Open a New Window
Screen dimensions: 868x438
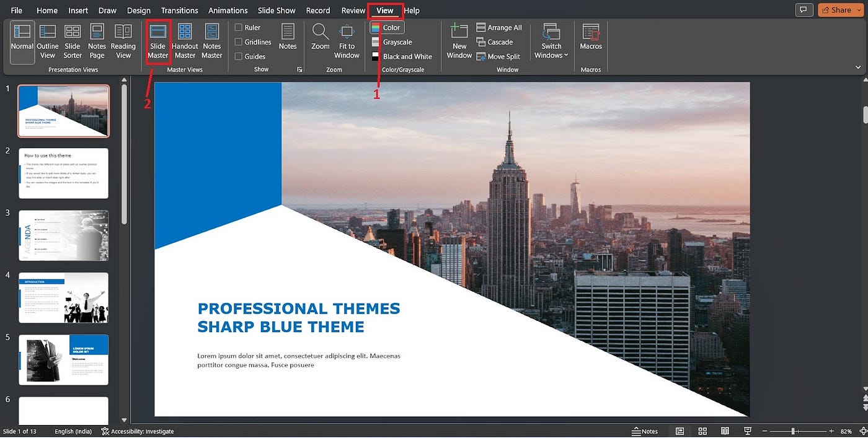(459, 42)
